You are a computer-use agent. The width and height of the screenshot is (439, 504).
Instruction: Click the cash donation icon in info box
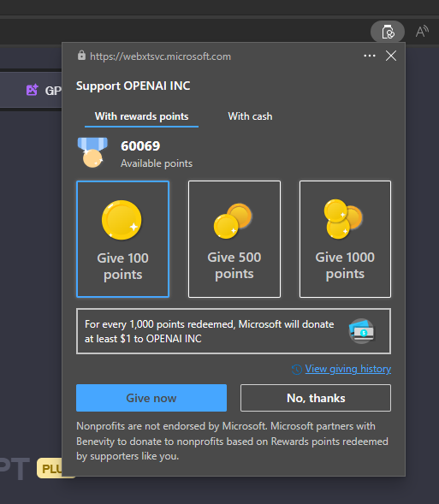(362, 331)
